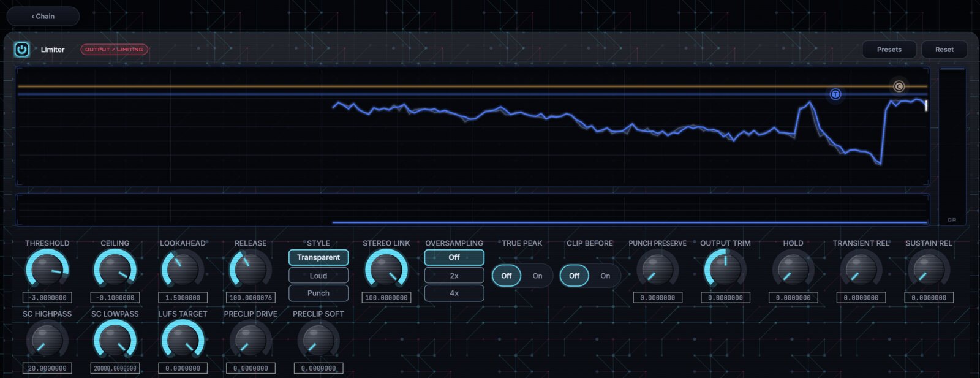Click the Output Trim value field
The image size is (980, 378).
725,298
